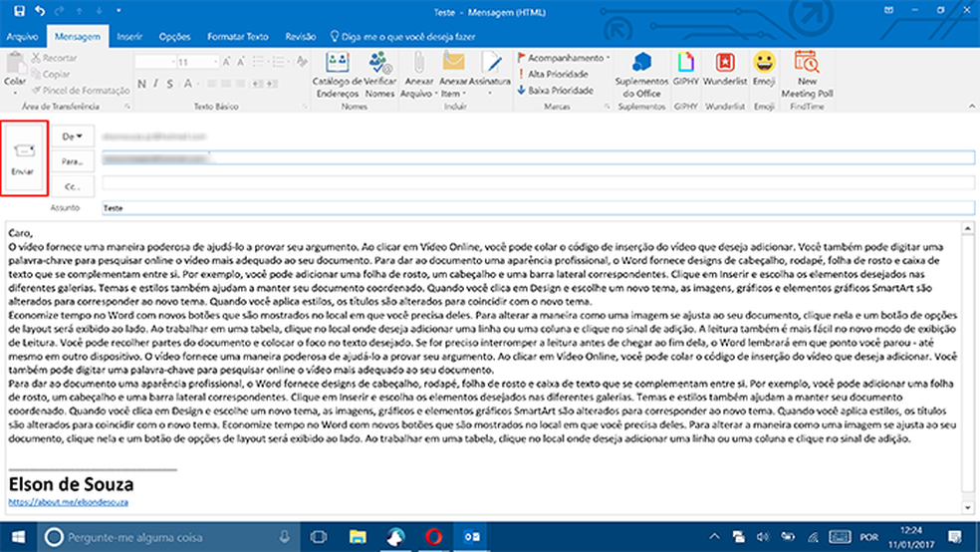The width and height of the screenshot is (980, 552).
Task: Toggle Baixa Prioridade for the message
Action: click(558, 90)
